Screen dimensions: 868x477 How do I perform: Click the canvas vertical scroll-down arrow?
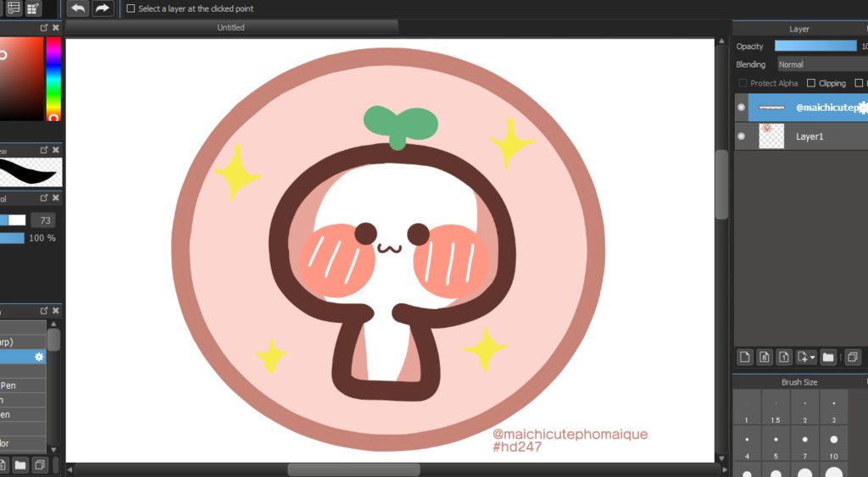click(721, 458)
